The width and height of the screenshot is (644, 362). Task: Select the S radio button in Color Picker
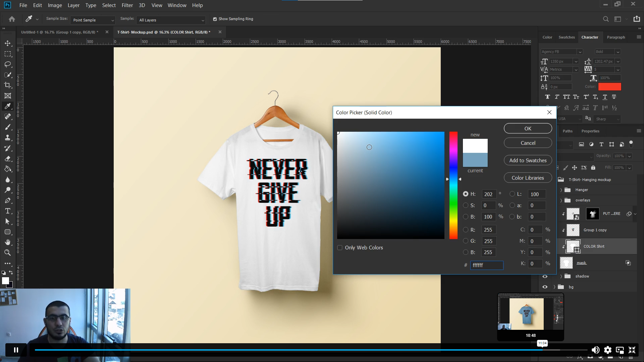point(466,205)
